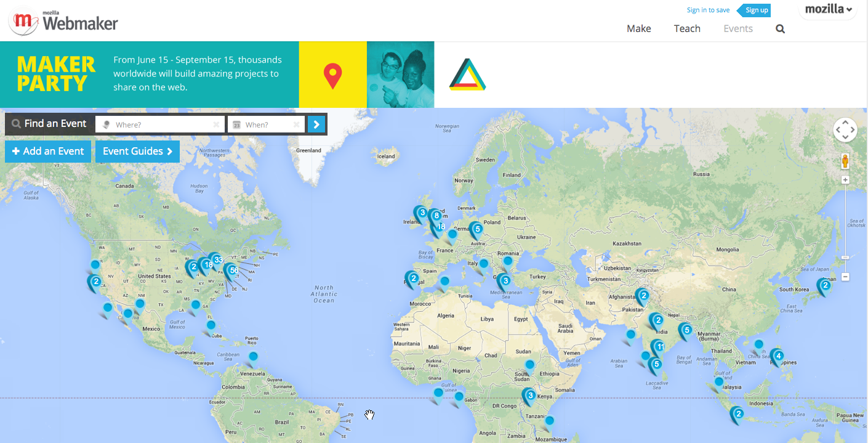Click the Sign in to save link
The height and width of the screenshot is (443, 868).
708,10
